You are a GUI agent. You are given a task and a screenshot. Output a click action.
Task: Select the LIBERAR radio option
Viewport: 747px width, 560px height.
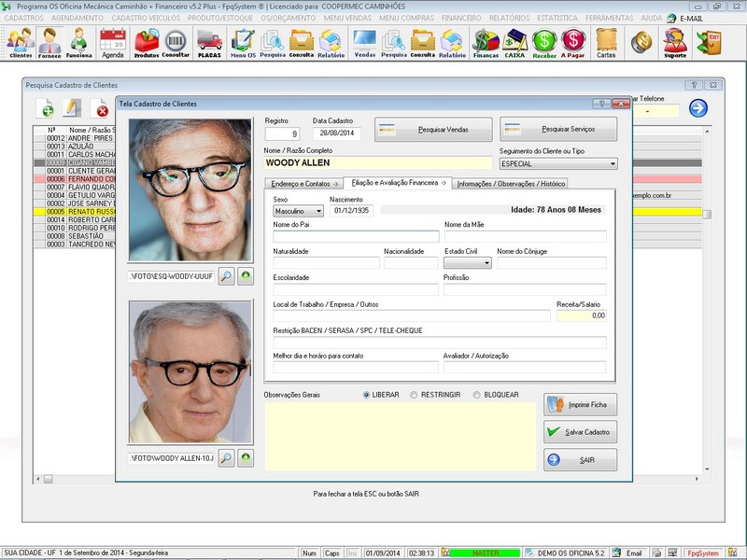pos(366,395)
